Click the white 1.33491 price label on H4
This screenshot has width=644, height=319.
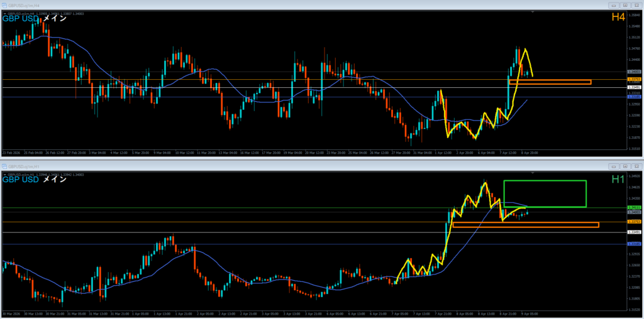point(634,87)
